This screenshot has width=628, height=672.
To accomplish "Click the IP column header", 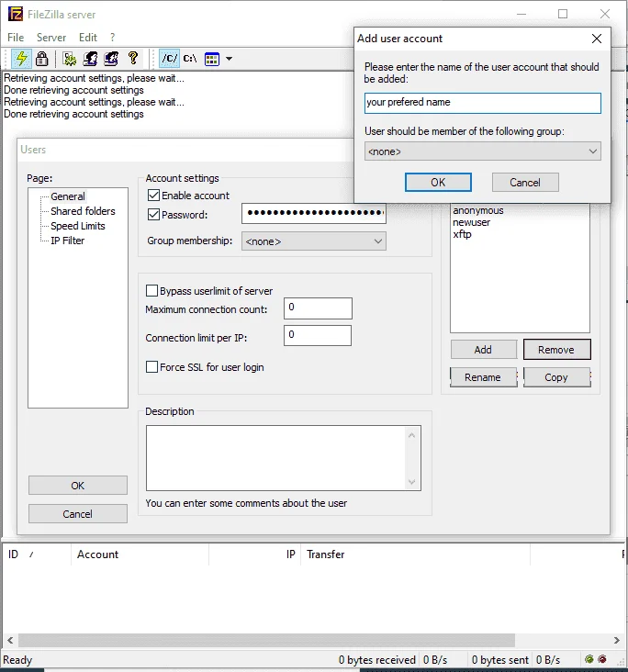I will pyautogui.click(x=254, y=554).
